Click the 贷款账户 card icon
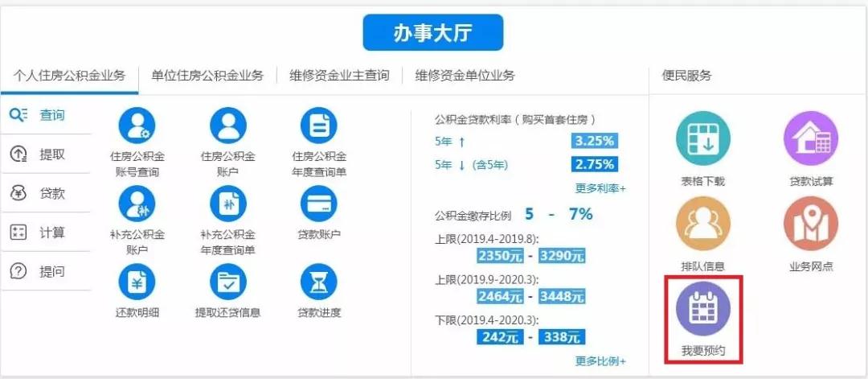Screen dimensions: 868x379 pyautogui.click(x=318, y=204)
